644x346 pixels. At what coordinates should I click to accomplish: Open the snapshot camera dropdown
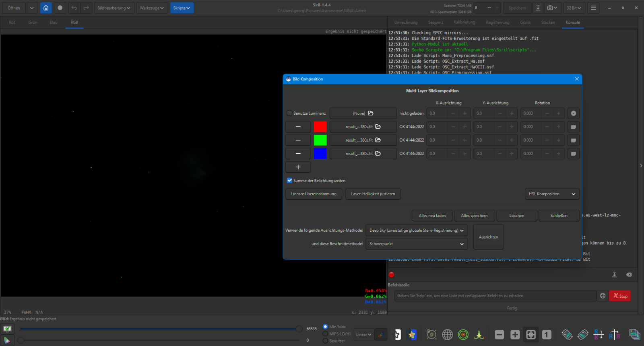[x=552, y=8]
